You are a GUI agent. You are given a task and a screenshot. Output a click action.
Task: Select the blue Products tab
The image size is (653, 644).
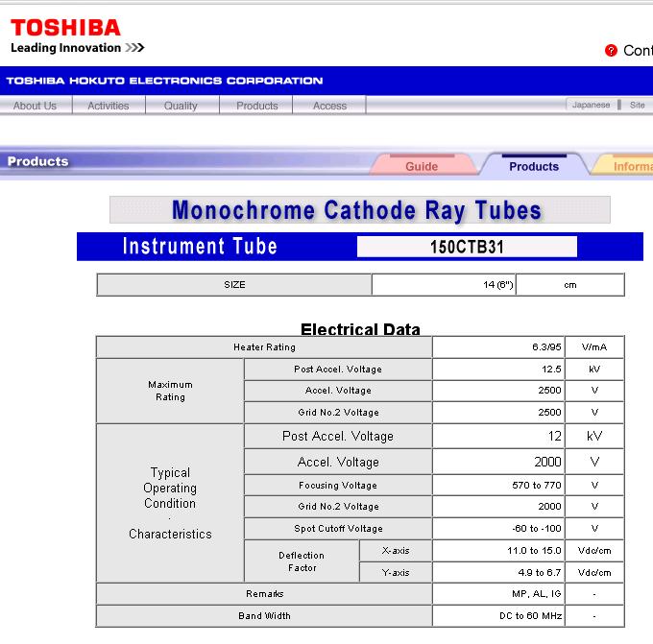coord(534,166)
